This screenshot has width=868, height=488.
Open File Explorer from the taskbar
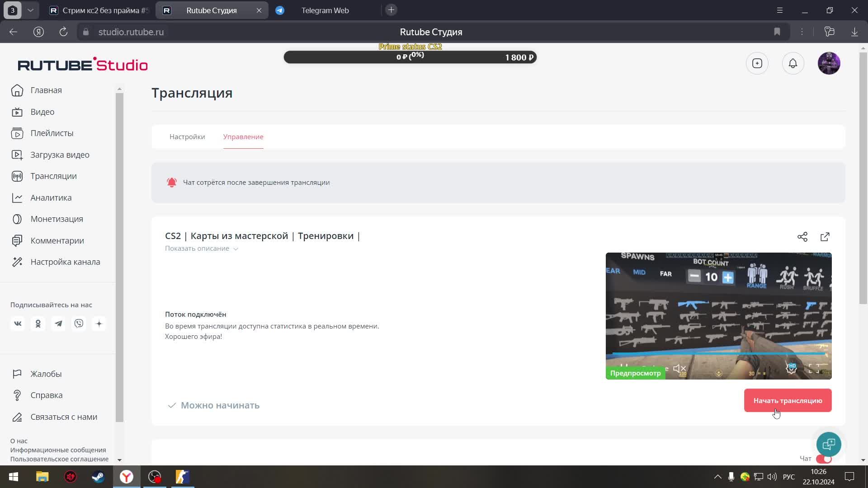(42, 477)
